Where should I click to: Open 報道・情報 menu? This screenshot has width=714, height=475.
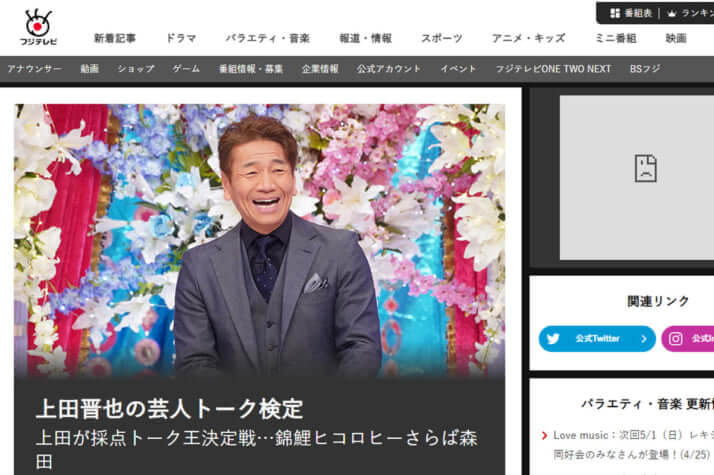tap(366, 38)
